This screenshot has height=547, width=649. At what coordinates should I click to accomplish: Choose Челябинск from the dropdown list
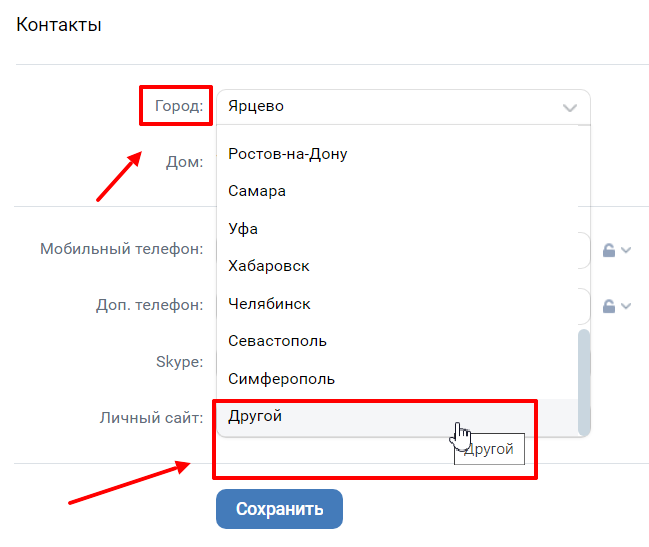tap(269, 304)
